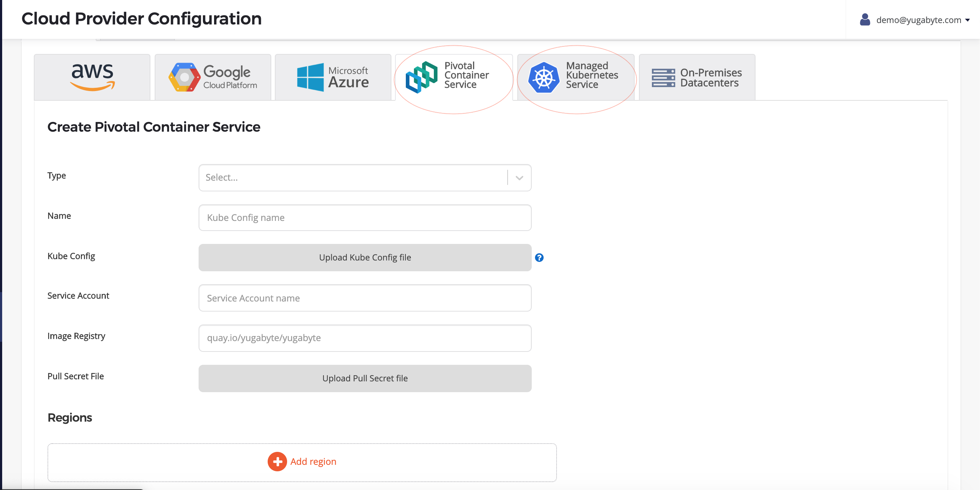This screenshot has width=980, height=490.
Task: Switch to Managed Kubernetes Service tab
Action: pyautogui.click(x=576, y=77)
